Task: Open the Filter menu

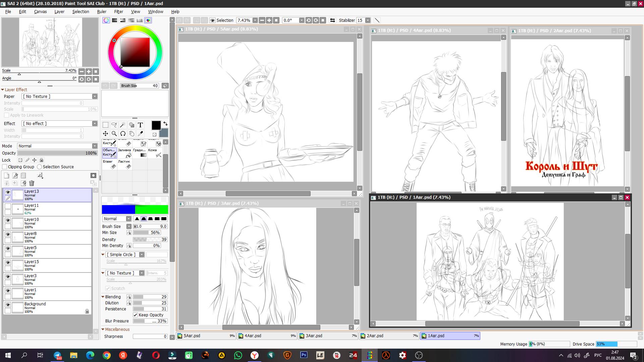Action: coord(118,11)
